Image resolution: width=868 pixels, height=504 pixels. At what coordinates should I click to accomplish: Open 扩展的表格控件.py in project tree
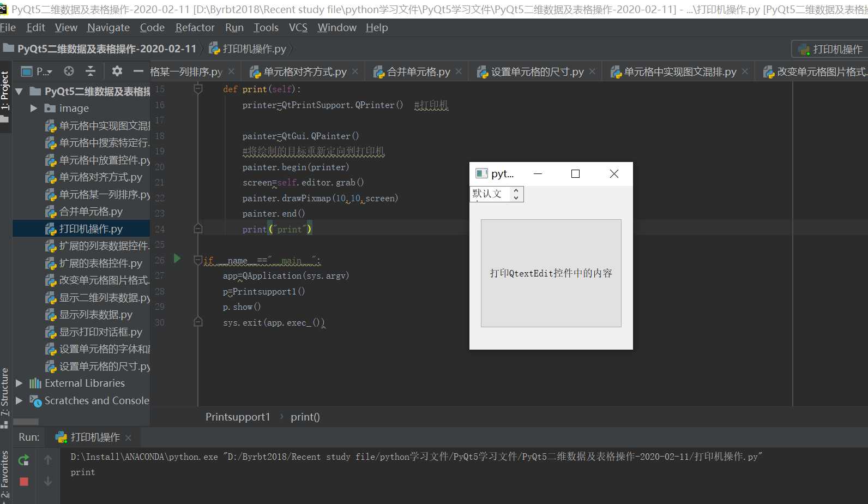point(93,263)
